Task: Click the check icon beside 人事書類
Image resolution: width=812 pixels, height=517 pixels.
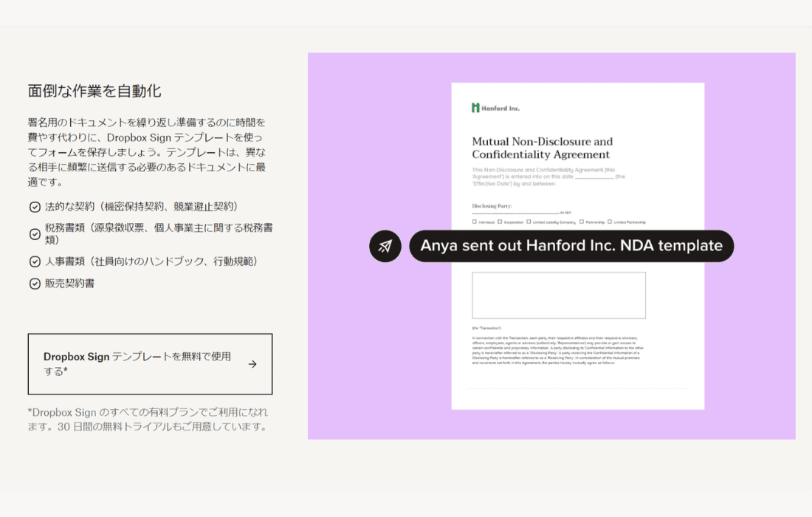Action: coord(35,261)
